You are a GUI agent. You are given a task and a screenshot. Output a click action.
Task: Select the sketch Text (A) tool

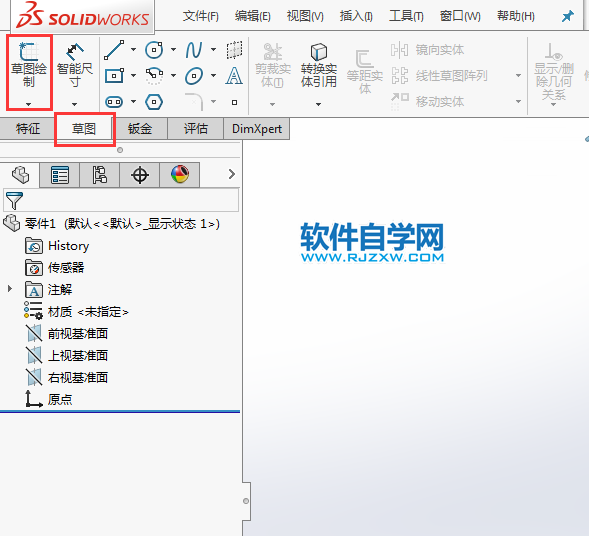[234, 75]
